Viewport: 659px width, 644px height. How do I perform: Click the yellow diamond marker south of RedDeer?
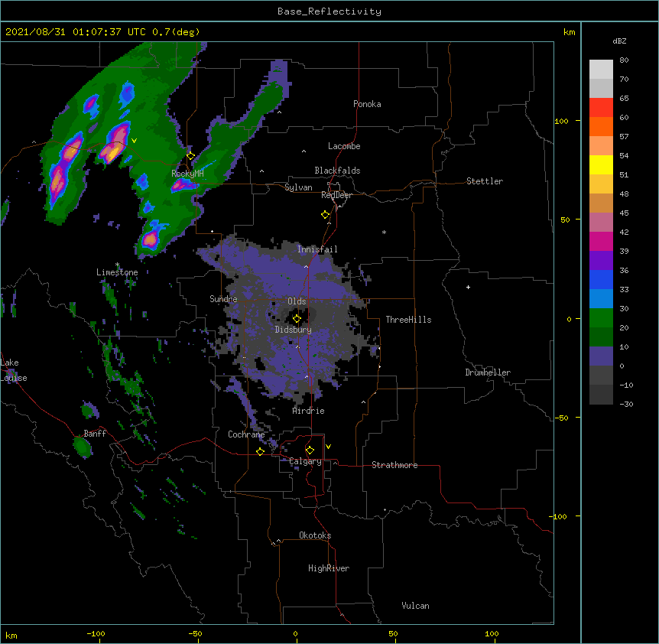(326, 215)
